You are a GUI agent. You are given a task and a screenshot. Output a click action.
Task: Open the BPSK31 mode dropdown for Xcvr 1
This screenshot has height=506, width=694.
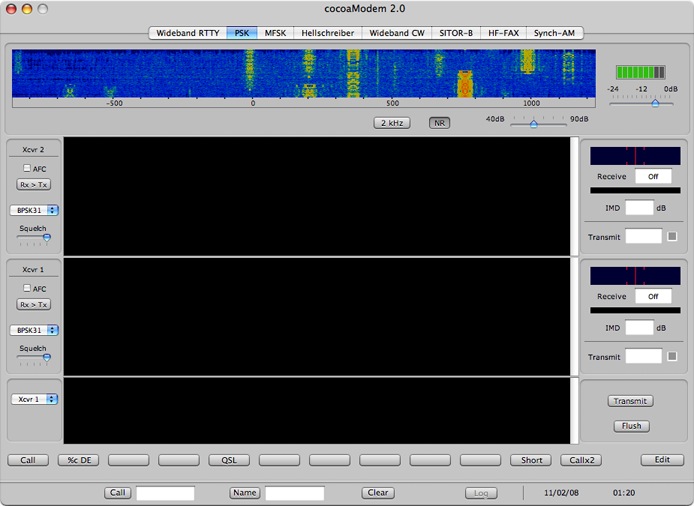point(34,330)
